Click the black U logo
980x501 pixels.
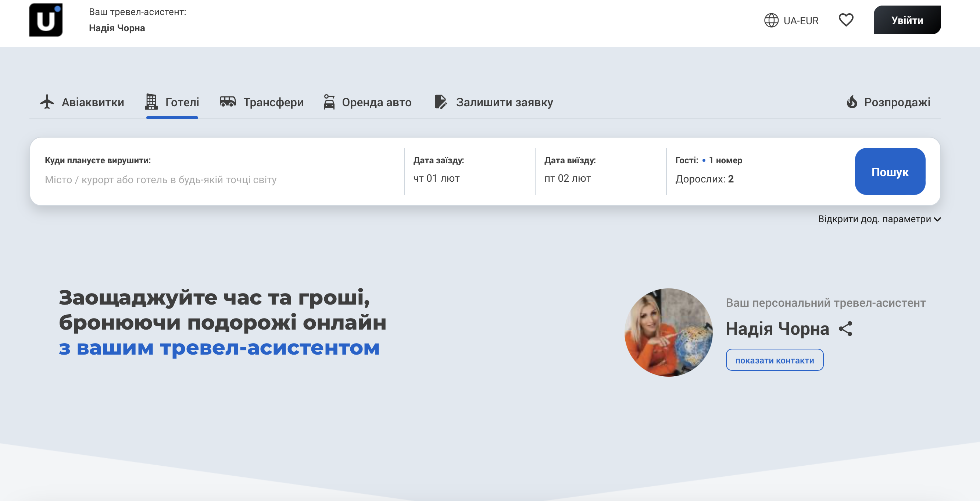tap(46, 20)
